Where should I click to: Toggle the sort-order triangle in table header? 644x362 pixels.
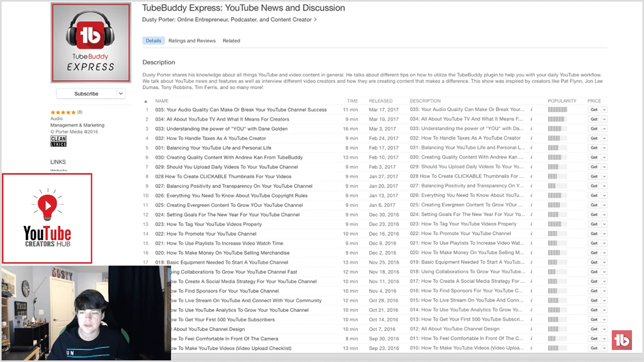click(146, 101)
